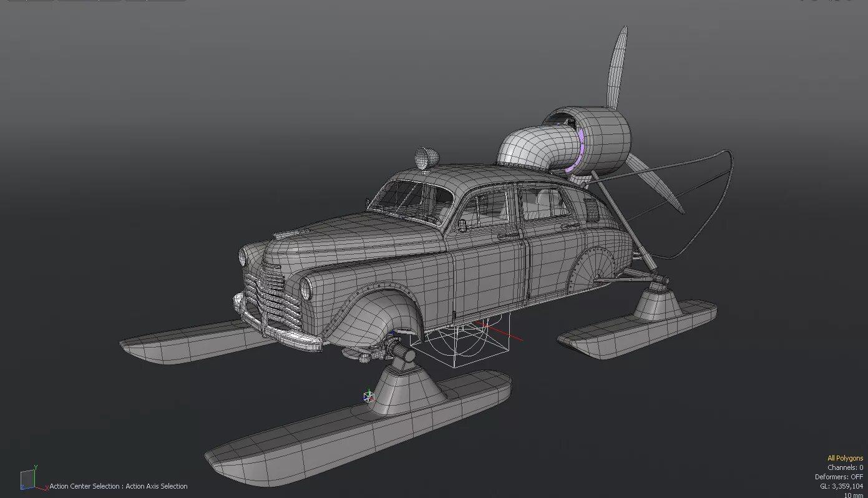The width and height of the screenshot is (868, 498).
Task: Select the round headlight beside the grille
Action: (x=306, y=288)
